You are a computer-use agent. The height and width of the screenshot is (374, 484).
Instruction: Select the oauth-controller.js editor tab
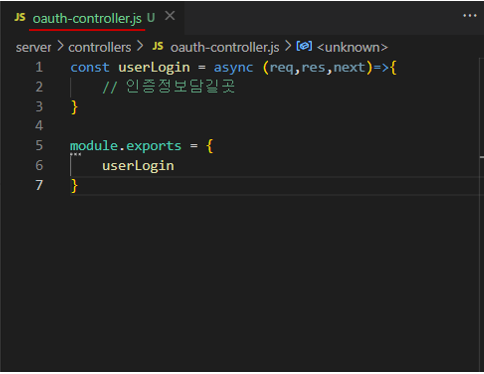tap(92, 18)
